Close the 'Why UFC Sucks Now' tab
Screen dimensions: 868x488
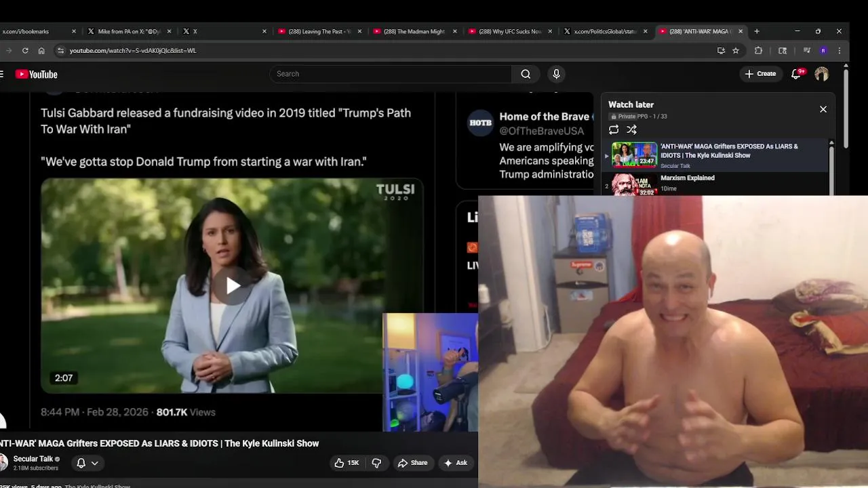[550, 31]
